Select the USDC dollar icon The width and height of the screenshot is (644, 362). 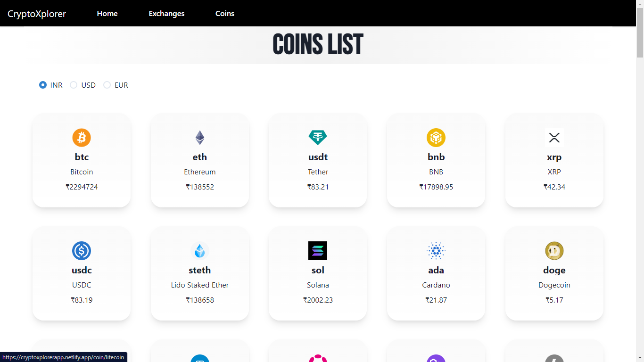coord(82,251)
